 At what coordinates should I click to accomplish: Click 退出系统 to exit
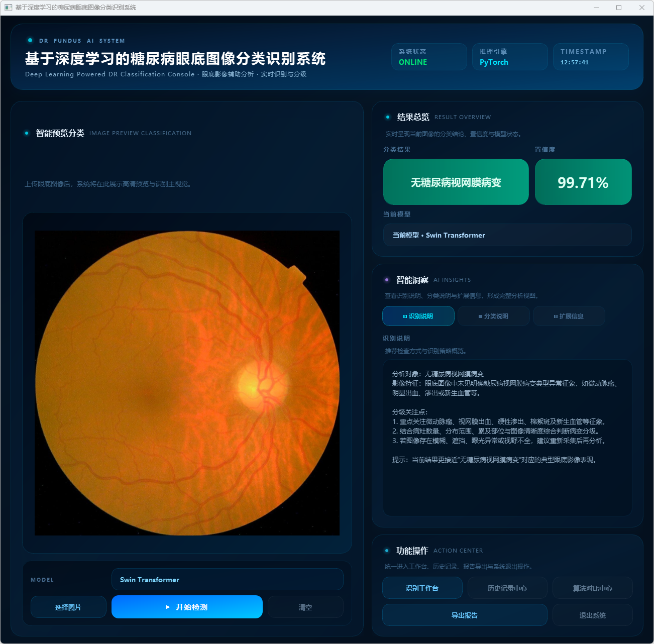click(592, 615)
